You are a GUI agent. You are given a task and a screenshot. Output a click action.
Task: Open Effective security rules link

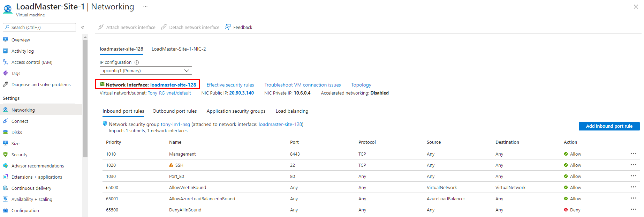pyautogui.click(x=230, y=85)
